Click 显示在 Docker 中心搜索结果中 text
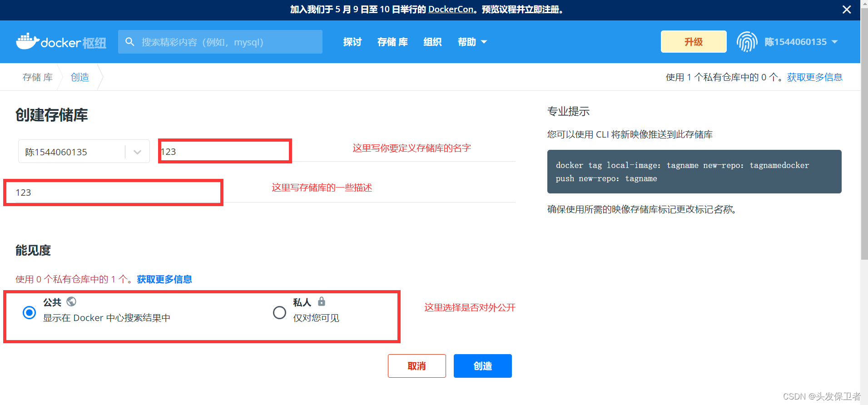The height and width of the screenshot is (405, 868). coord(107,318)
